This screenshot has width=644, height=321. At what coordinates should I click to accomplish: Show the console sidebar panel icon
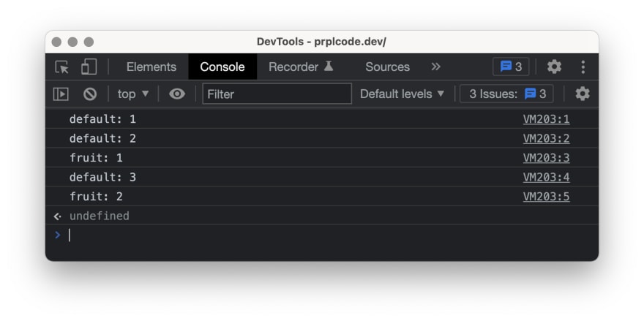pos(61,94)
